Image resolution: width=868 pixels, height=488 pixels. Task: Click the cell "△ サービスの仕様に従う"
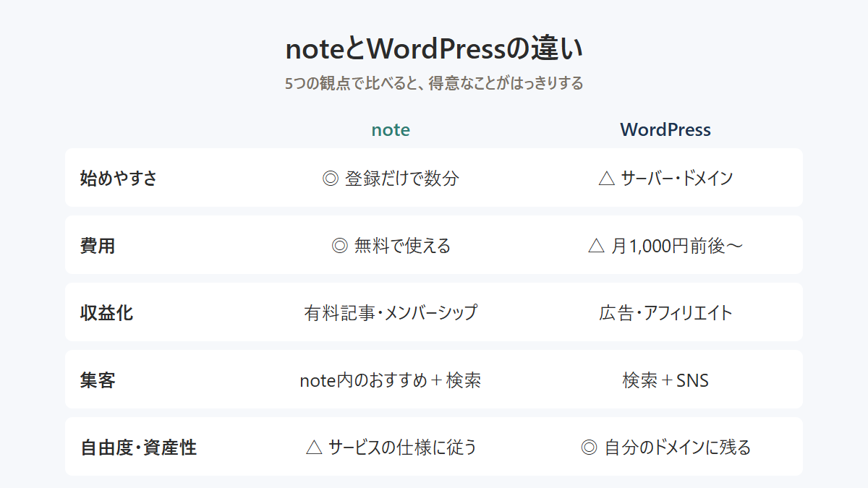pos(391,447)
